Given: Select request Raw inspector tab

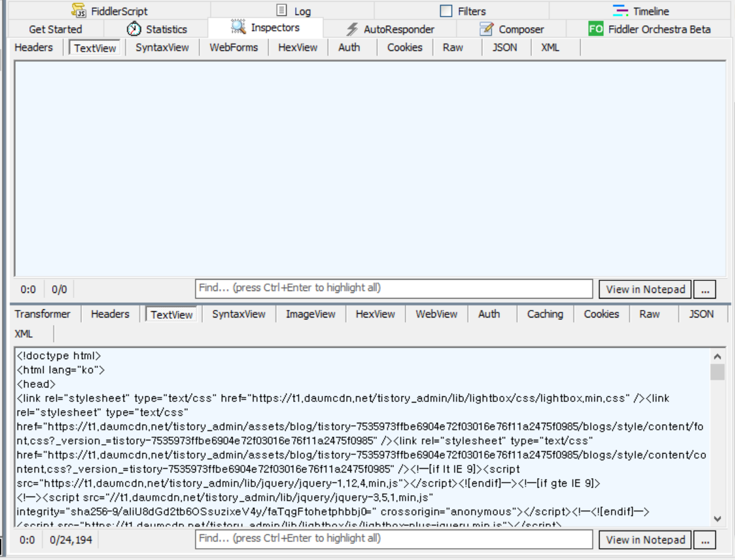Looking at the screenshot, I should 453,47.
